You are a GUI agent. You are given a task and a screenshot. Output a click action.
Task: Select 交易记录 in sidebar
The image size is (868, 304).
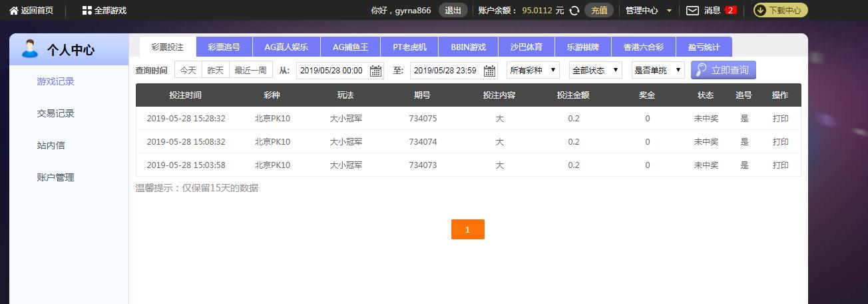coord(56,113)
